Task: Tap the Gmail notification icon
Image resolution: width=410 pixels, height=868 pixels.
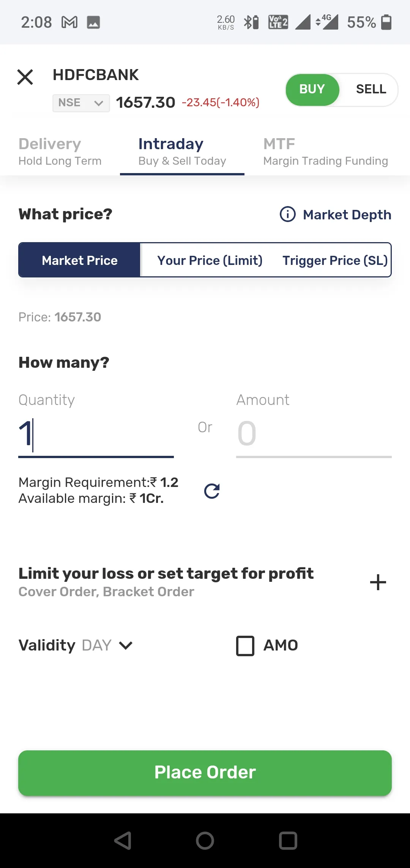Action: point(69,22)
